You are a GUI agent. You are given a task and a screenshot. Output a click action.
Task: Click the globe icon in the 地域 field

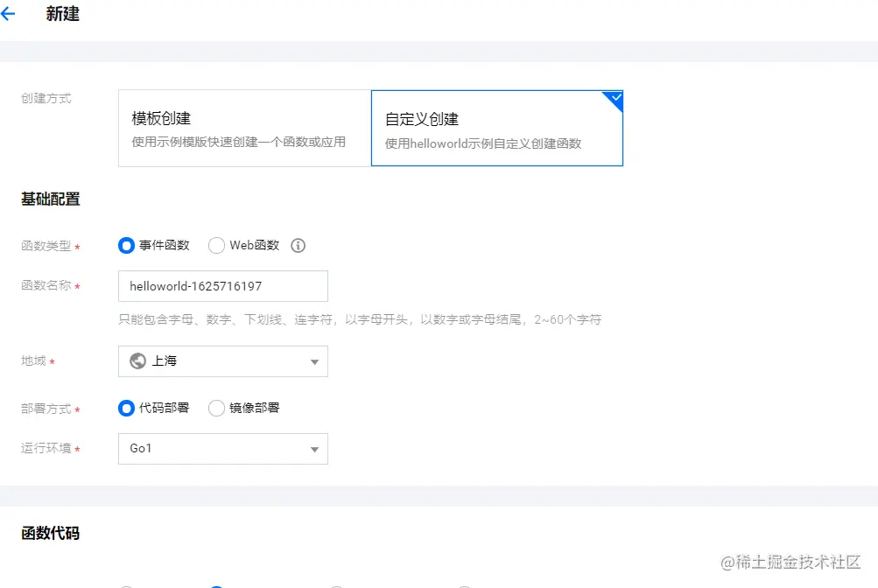pyautogui.click(x=137, y=360)
